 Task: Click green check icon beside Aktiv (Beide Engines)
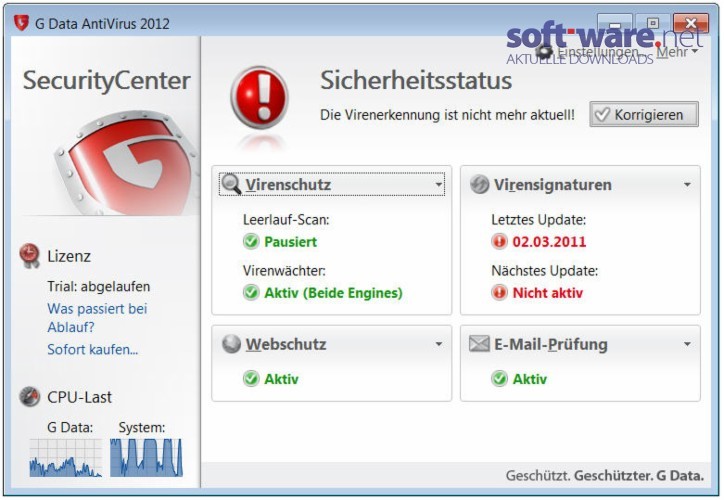click(251, 292)
